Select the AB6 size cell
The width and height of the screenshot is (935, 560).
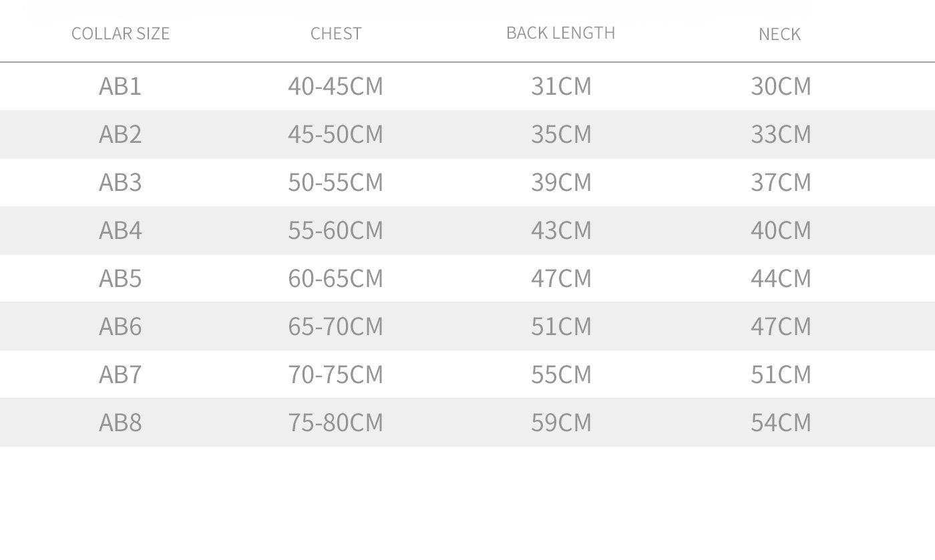[120, 326]
